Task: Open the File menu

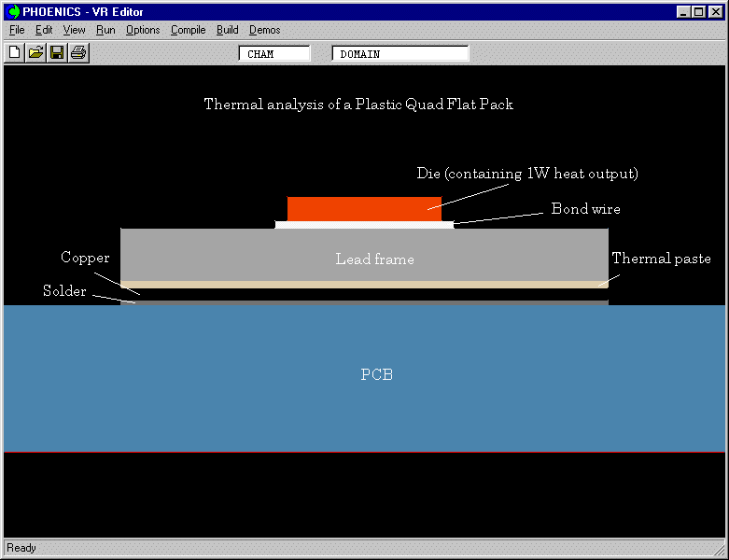Action: [x=17, y=30]
